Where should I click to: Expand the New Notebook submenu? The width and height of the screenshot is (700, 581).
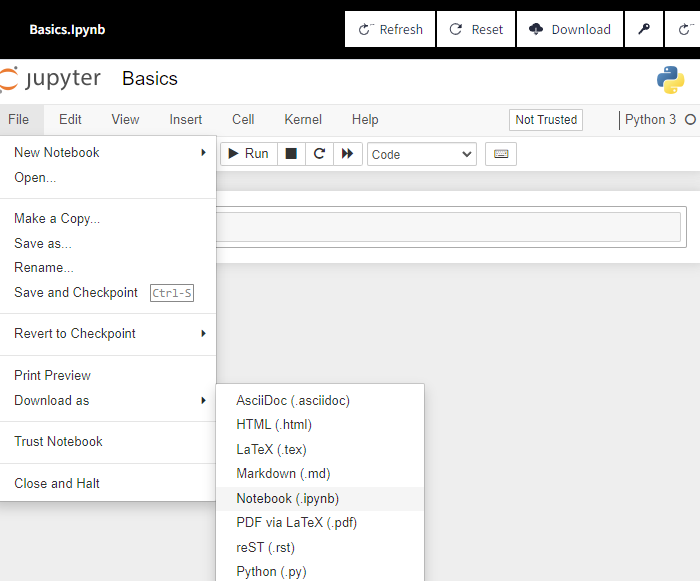108,153
